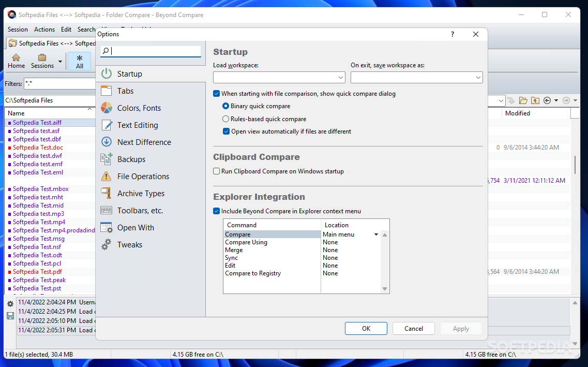
Task: Click the C:\Softpedia Files path field
Action: [50, 100]
